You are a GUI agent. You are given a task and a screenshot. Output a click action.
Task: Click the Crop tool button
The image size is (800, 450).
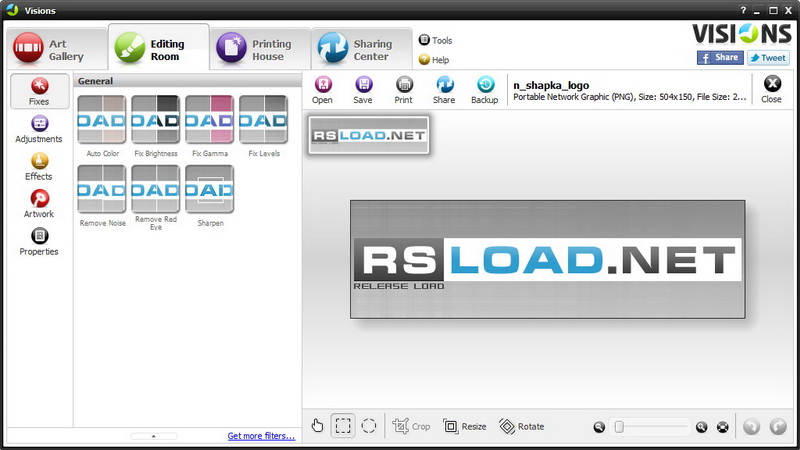click(x=411, y=426)
